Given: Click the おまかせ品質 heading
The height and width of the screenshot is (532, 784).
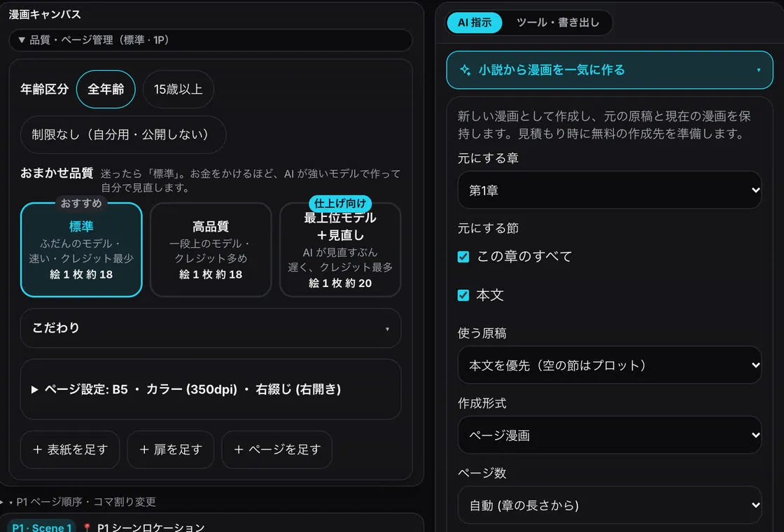Looking at the screenshot, I should [57, 173].
